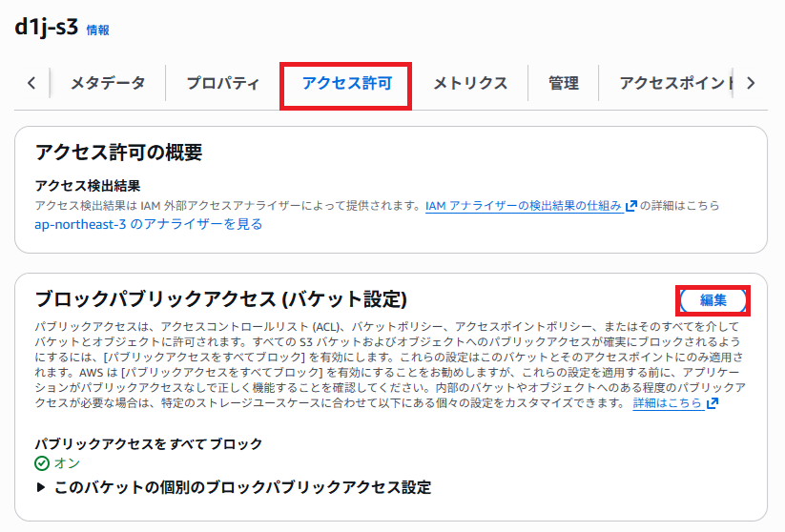Screen dimensions: 785x532
Task: Click the d1j-s3 bucket title
Action: click(46, 27)
